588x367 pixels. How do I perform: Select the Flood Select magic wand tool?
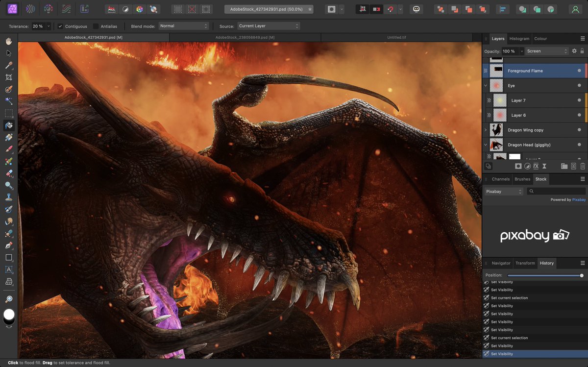click(8, 101)
